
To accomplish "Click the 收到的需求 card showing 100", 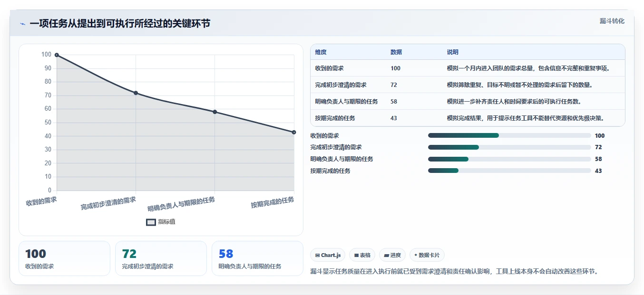I will (x=64, y=258).
